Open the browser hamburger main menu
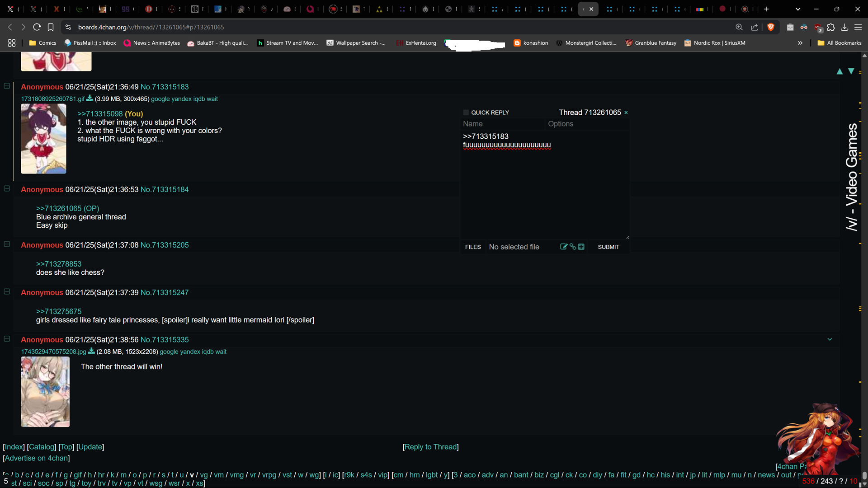Viewport: 868px width, 488px height. tap(858, 27)
